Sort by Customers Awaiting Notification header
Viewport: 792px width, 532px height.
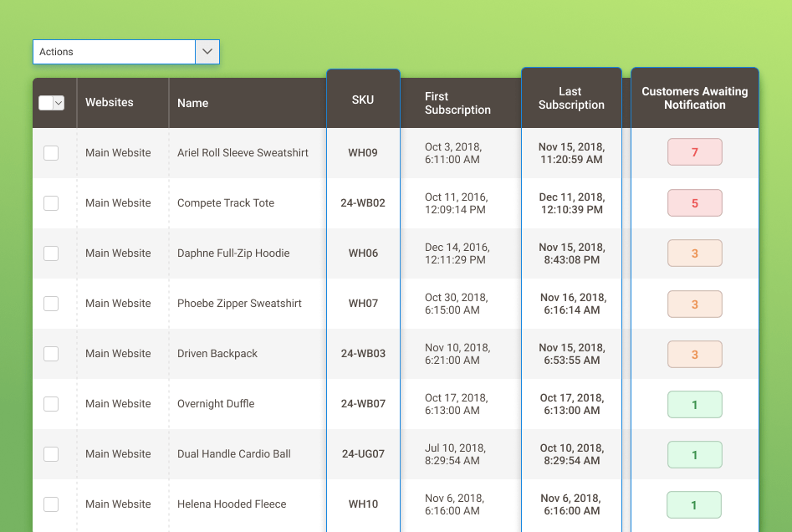click(x=694, y=98)
